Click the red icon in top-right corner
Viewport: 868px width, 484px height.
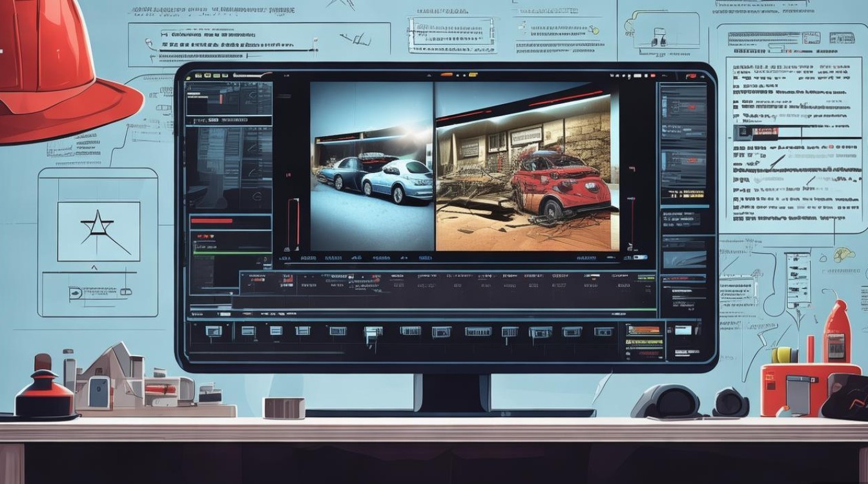click(x=690, y=76)
